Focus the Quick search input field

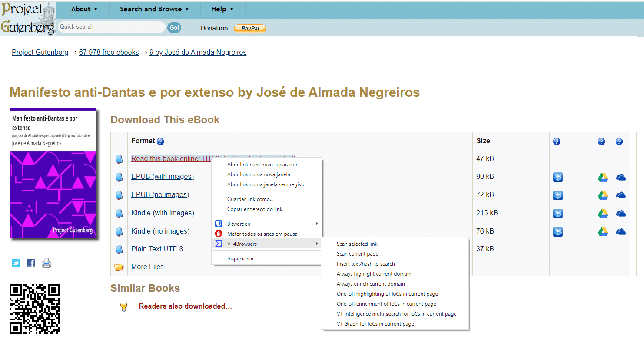pos(111,27)
